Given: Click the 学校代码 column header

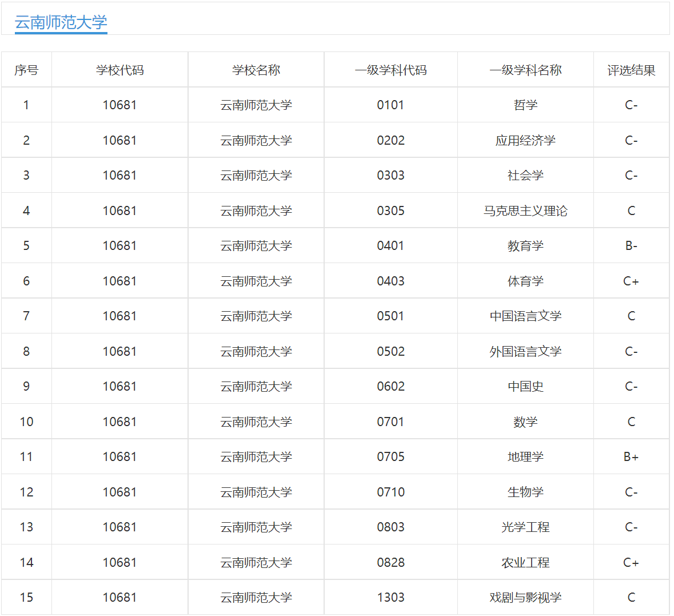Looking at the screenshot, I should pos(119,70).
